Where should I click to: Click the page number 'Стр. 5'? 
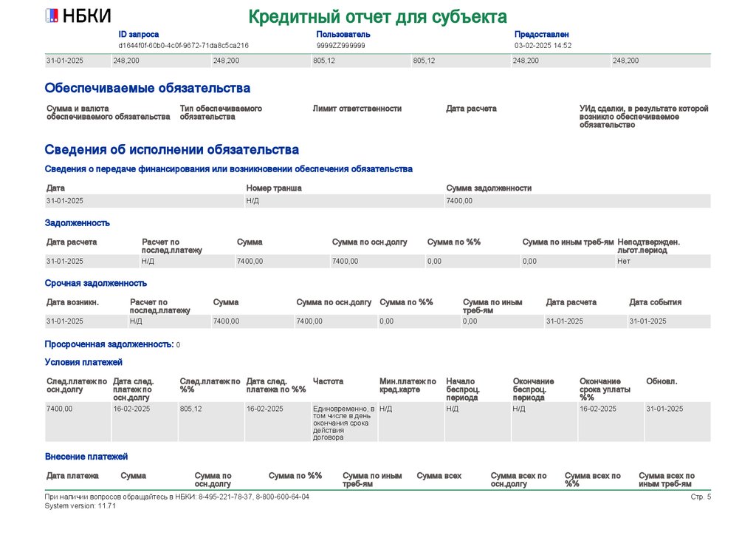(701, 497)
